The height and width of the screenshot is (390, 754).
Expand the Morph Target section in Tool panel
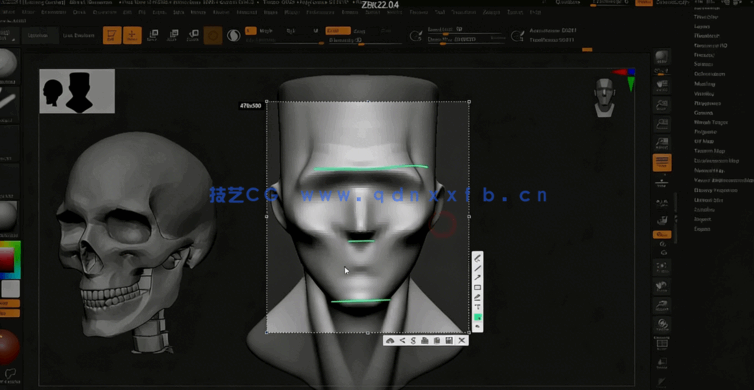tap(711, 122)
